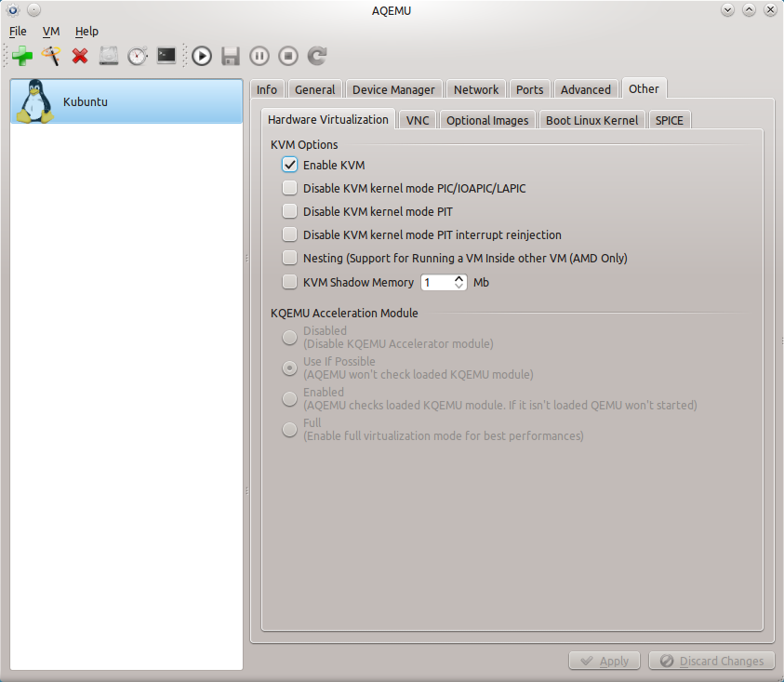Image resolution: width=784 pixels, height=682 pixels.
Task: Open the Boot Linux Kernel sub-tab
Action: tap(592, 121)
